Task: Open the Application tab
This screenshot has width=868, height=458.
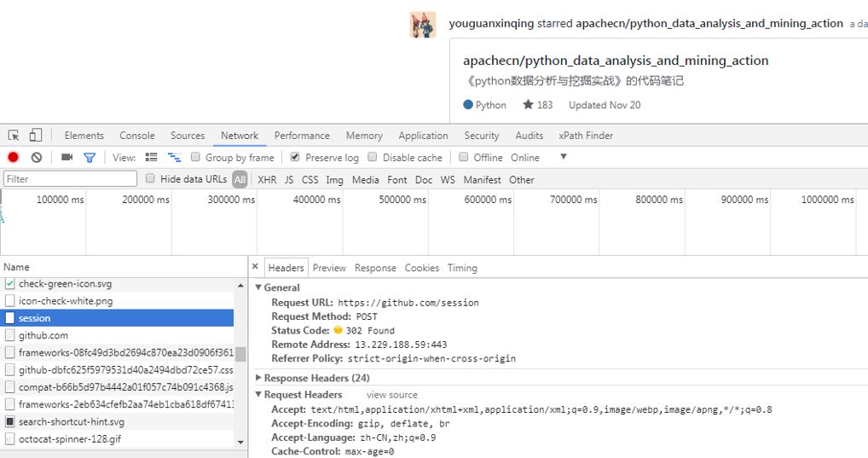Action: pyautogui.click(x=424, y=136)
